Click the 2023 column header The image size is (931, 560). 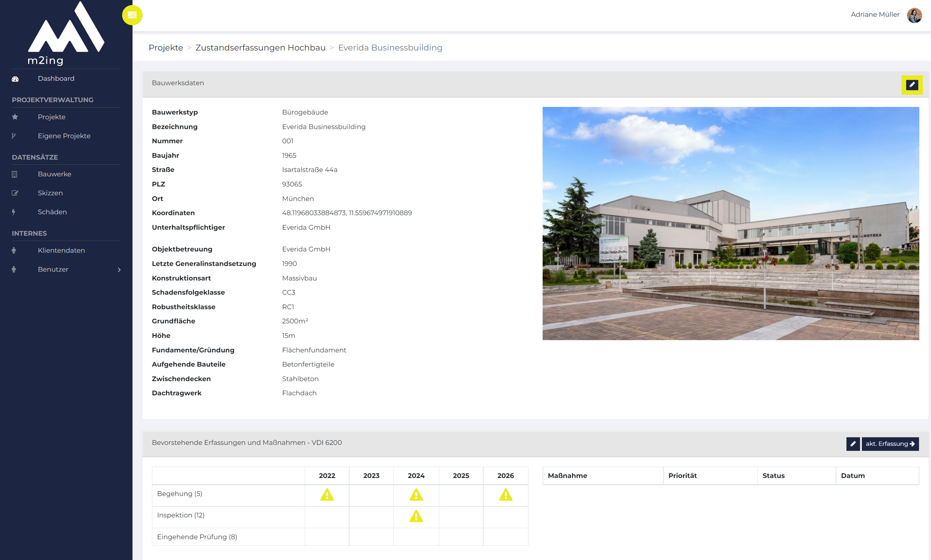(x=371, y=476)
